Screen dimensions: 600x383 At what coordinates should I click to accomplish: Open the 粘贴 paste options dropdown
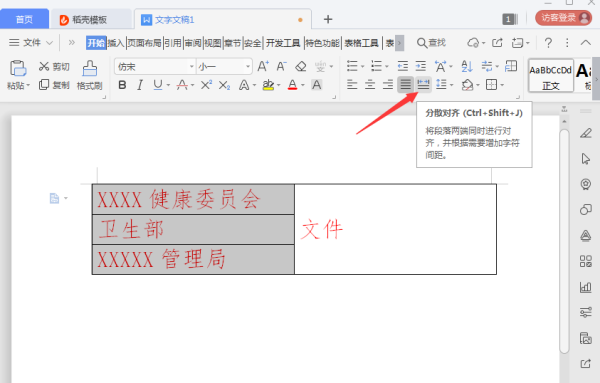[x=18, y=85]
